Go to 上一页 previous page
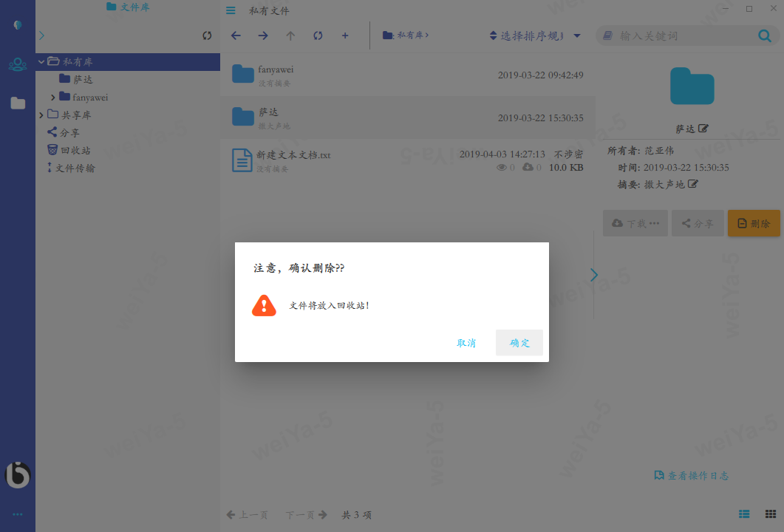The width and height of the screenshot is (784, 532). click(247, 514)
